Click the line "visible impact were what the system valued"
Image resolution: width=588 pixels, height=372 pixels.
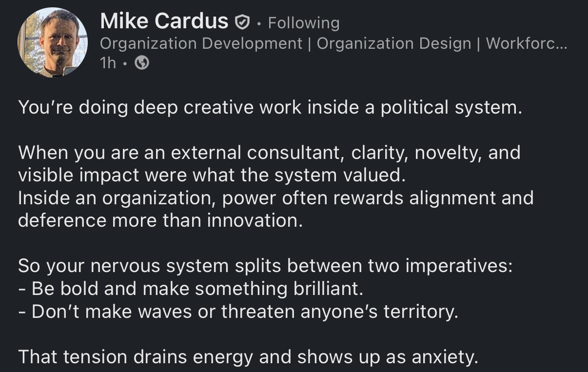(212, 175)
